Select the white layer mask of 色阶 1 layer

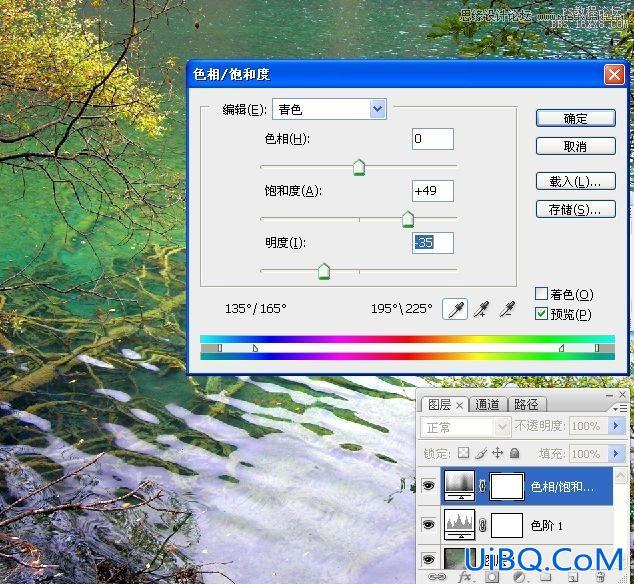click(507, 525)
